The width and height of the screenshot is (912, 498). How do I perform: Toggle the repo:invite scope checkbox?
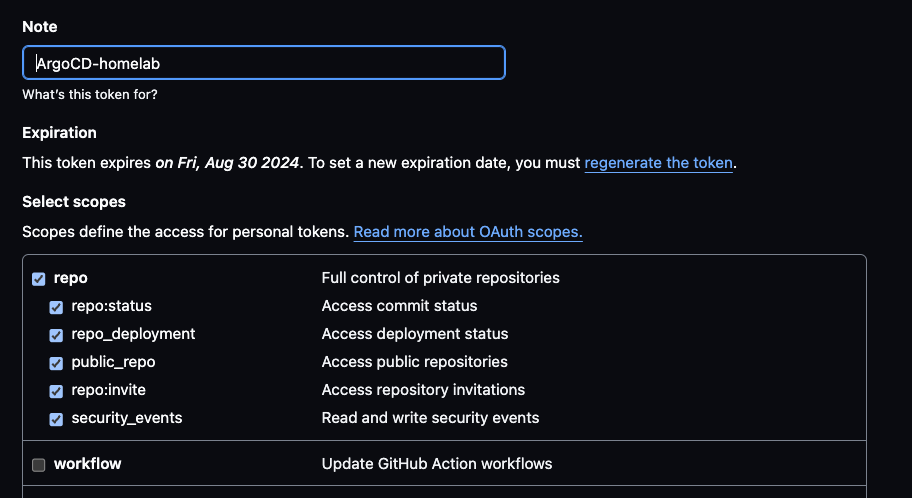[57, 391]
